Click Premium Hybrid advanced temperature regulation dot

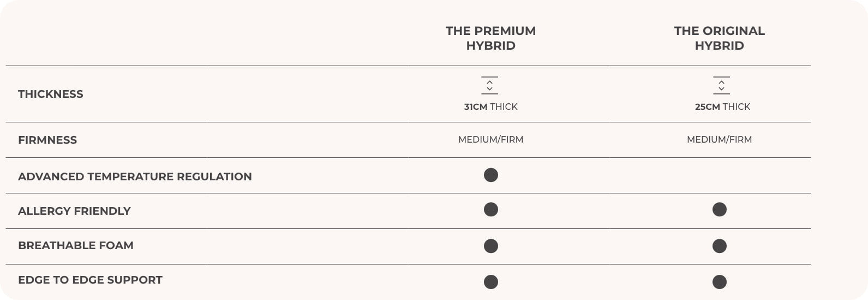click(491, 175)
